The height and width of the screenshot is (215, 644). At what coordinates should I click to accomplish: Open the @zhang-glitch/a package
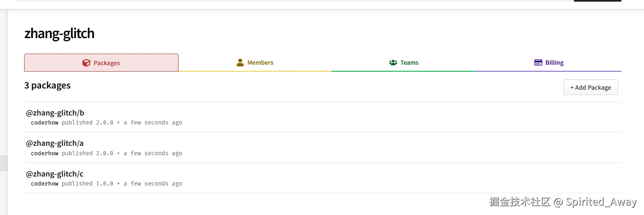(x=55, y=143)
